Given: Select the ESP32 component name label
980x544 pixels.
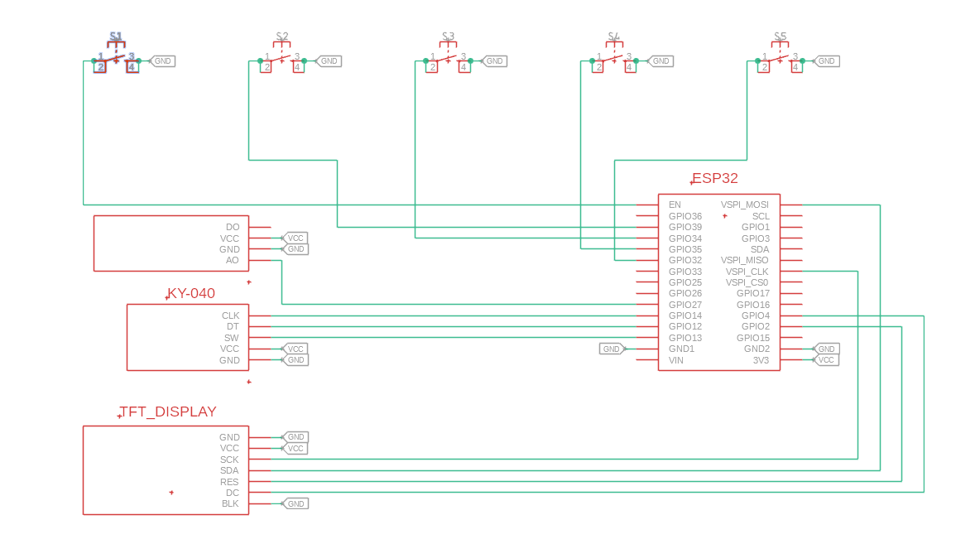Looking at the screenshot, I should [715, 178].
